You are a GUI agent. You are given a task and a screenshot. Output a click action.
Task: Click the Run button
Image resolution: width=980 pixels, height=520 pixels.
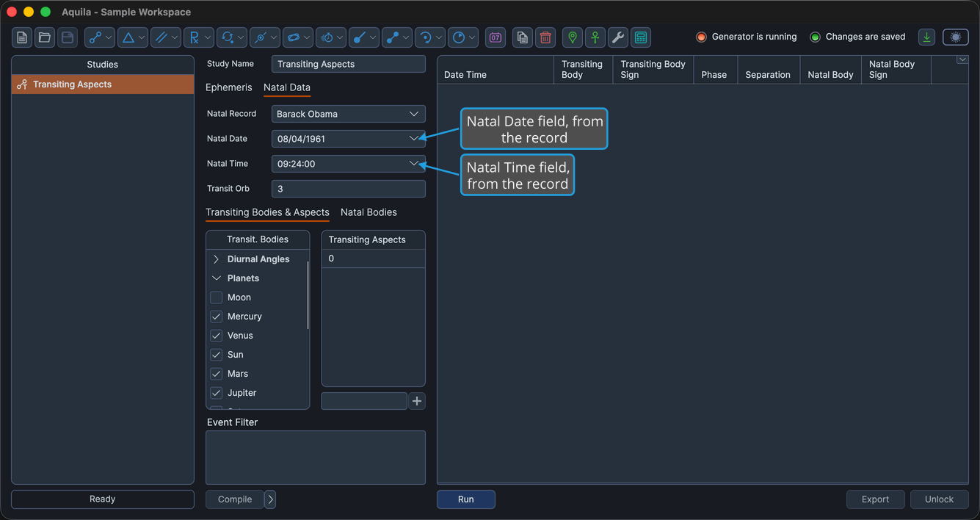(x=466, y=499)
